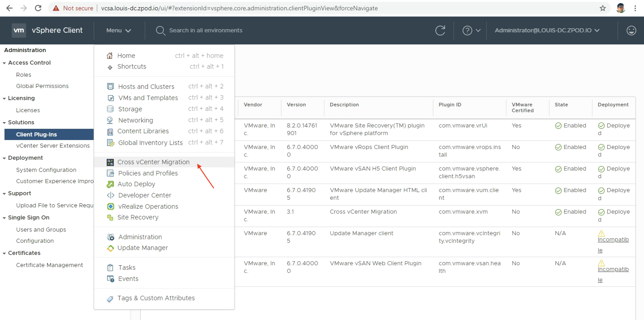Screen dimensions: 644x320
Task: Choose Tags & Custom Attributes menu item
Action: point(156,298)
